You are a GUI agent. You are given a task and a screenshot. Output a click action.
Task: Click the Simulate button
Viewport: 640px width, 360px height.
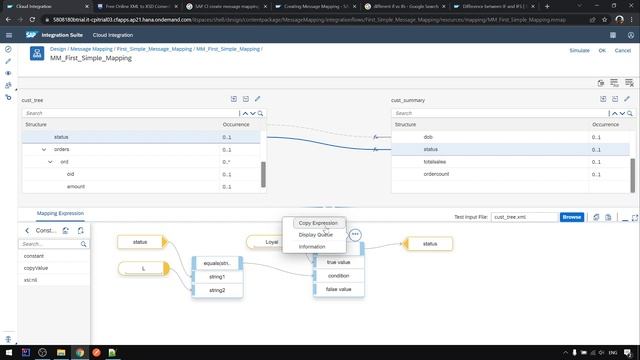point(579,51)
